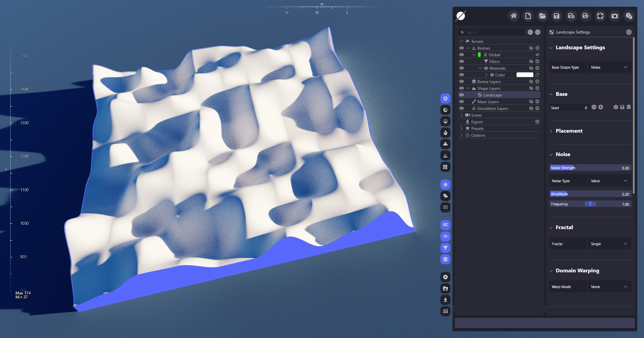Increase the seed with plus button
This screenshot has width=644, height=338.
click(x=601, y=107)
